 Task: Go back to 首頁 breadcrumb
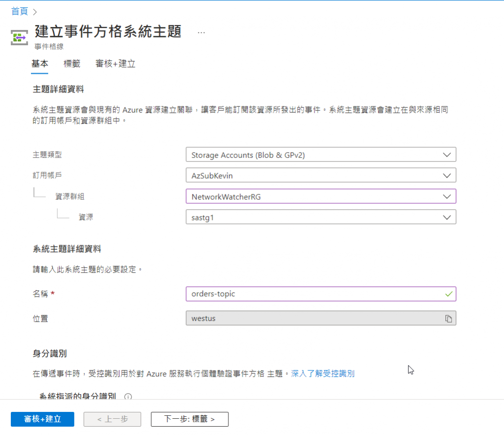20,12
